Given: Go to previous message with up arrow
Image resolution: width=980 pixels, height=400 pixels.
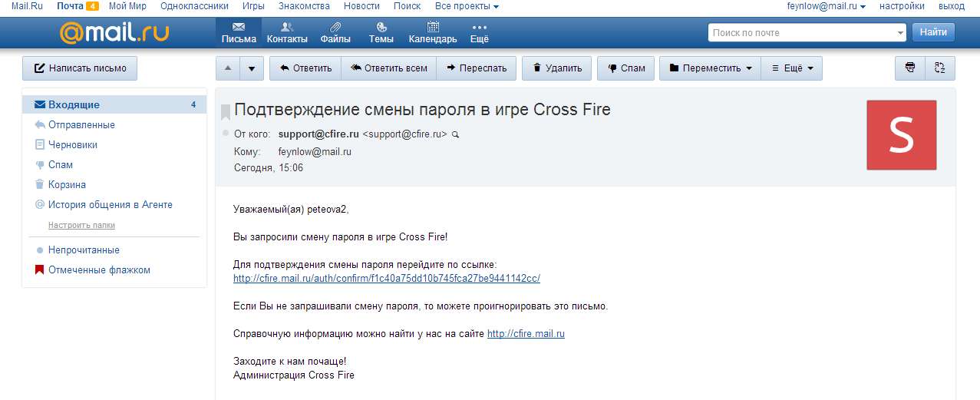Looking at the screenshot, I should click(x=227, y=68).
